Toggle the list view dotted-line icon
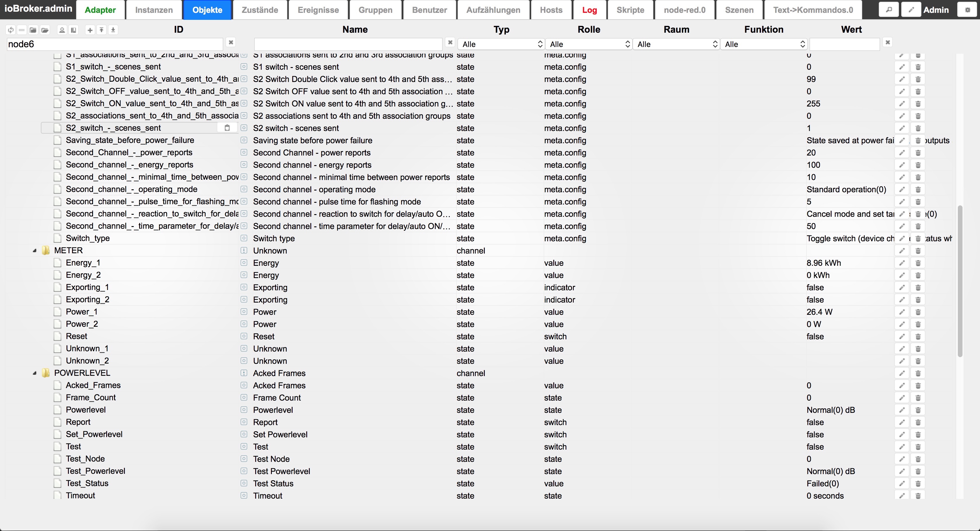Screen dimensions: 980x531 [x=22, y=30]
